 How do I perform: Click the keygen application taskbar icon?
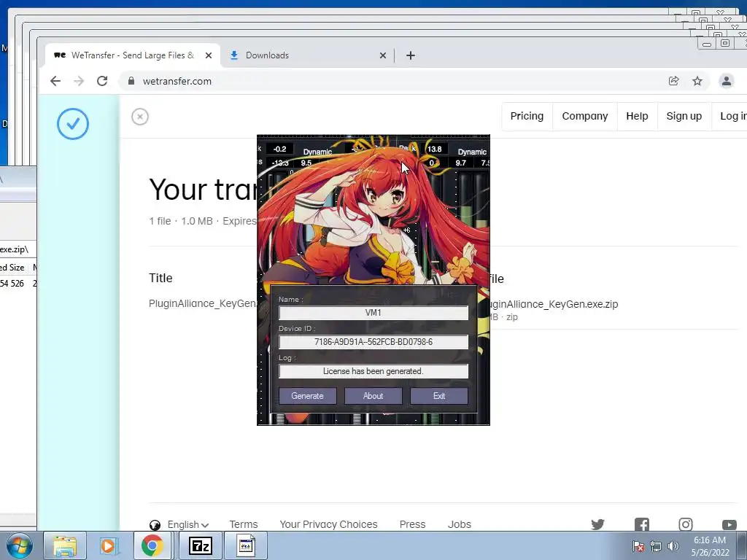[x=246, y=545]
